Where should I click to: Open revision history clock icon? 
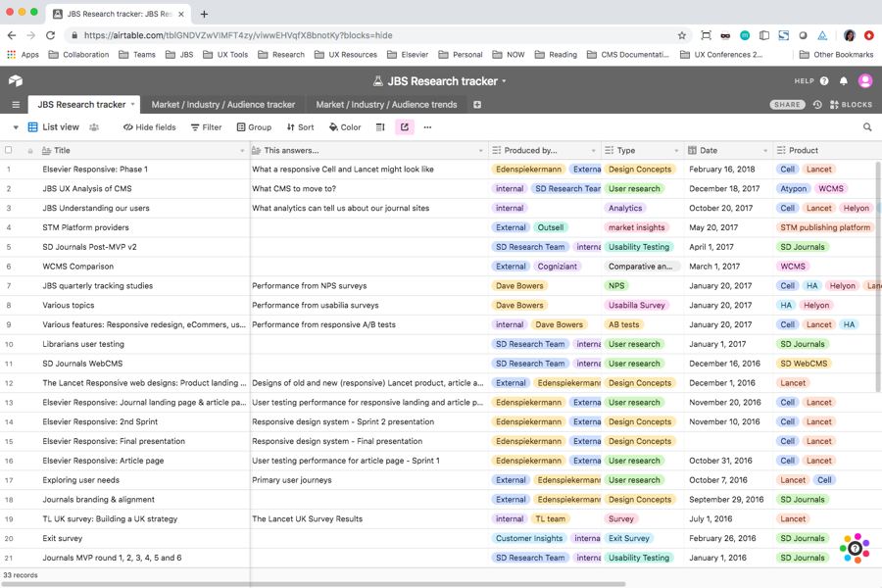tap(815, 104)
